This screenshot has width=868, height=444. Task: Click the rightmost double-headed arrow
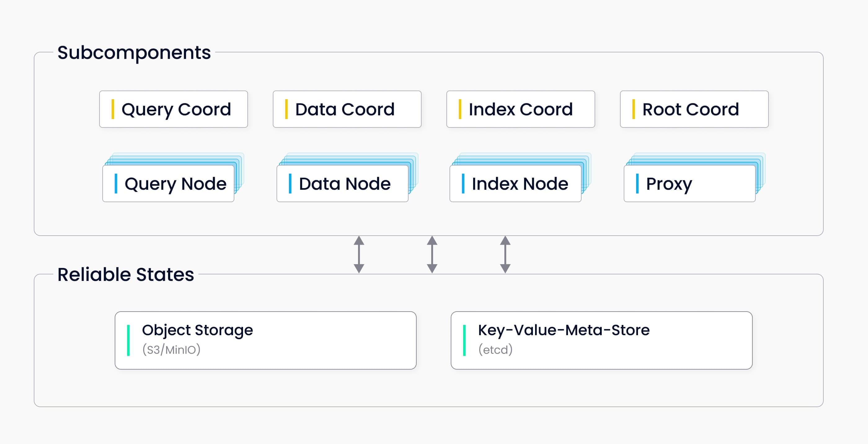505,255
